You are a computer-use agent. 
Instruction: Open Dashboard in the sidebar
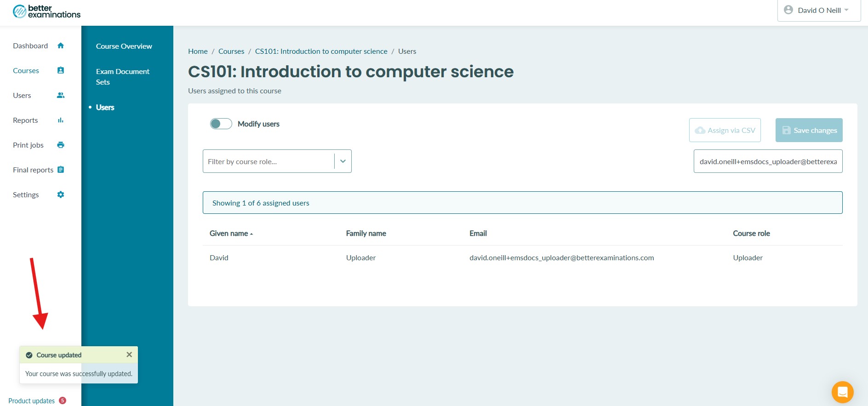30,46
